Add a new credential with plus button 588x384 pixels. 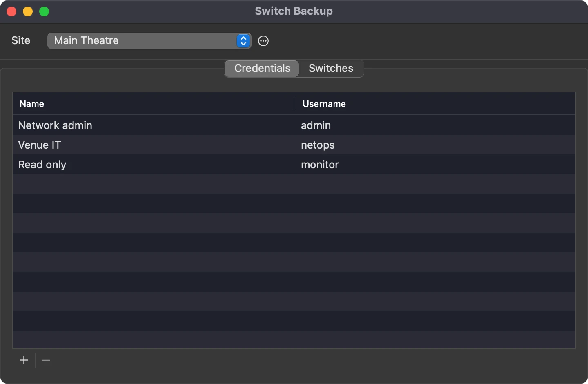(24, 360)
